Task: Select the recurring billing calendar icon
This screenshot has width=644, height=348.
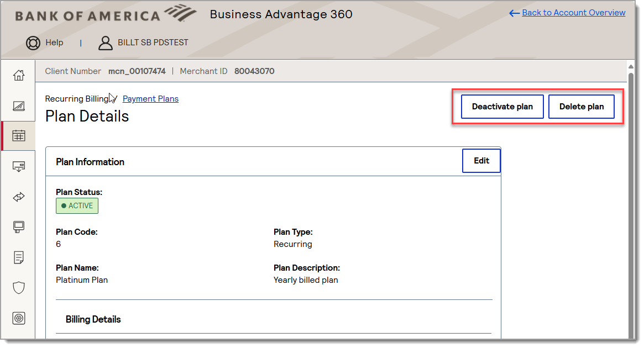Action: coord(19,136)
